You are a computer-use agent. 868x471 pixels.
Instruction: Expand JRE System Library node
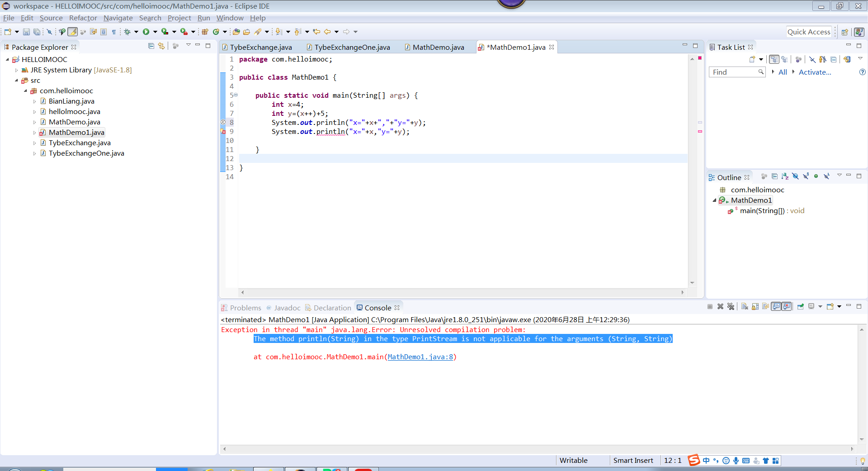tap(16, 70)
